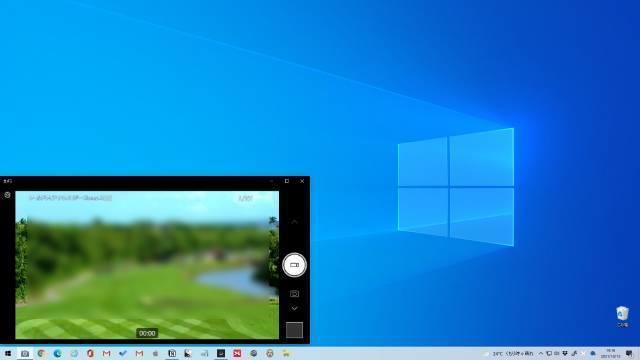Open the Windows Start menu

tap(8, 353)
